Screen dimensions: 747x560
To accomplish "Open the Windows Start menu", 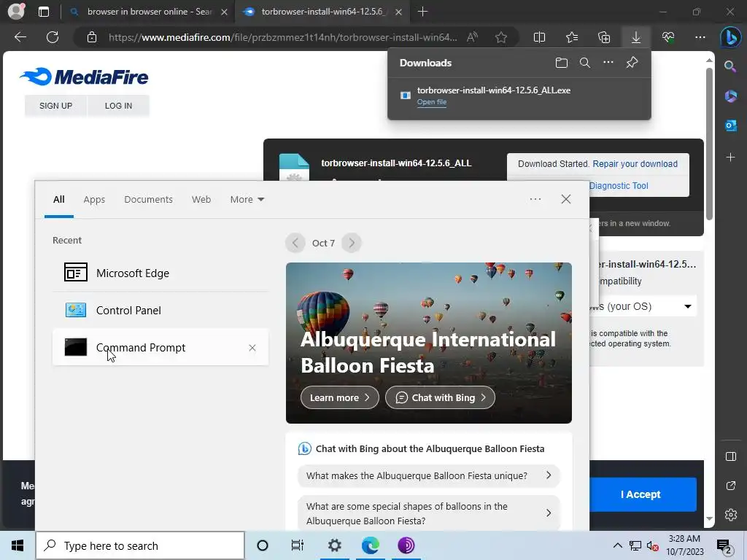I will click(18, 545).
